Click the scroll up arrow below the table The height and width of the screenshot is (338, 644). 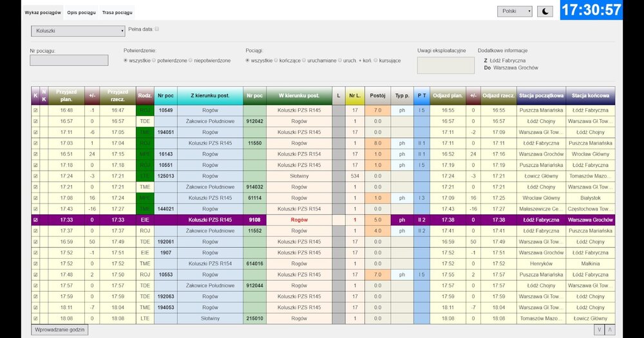point(611,330)
